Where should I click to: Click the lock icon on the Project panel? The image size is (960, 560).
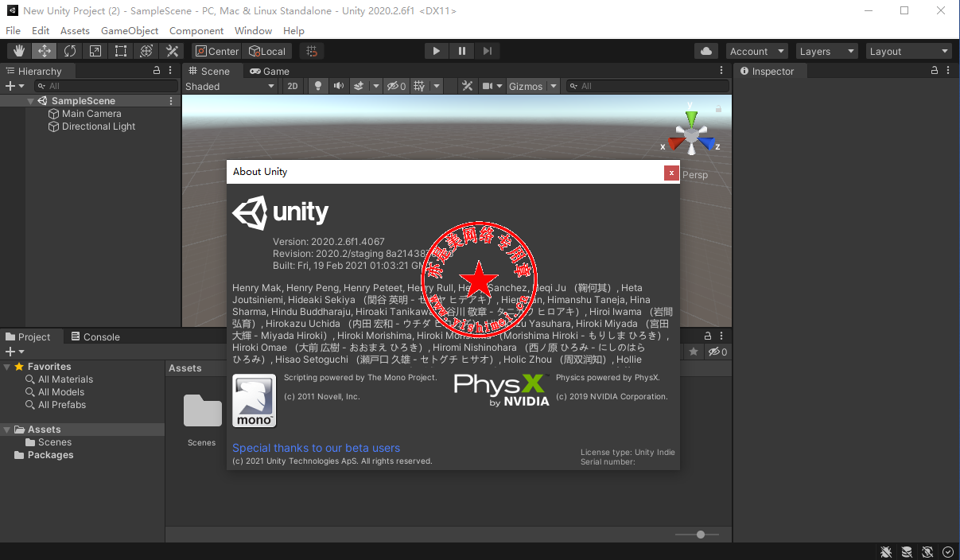pyautogui.click(x=707, y=336)
